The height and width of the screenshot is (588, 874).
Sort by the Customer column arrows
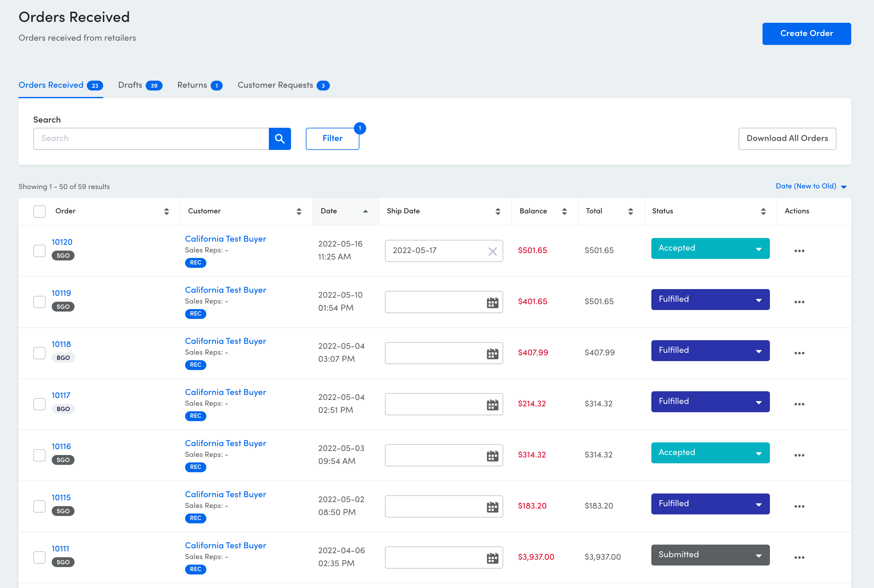pyautogui.click(x=299, y=211)
